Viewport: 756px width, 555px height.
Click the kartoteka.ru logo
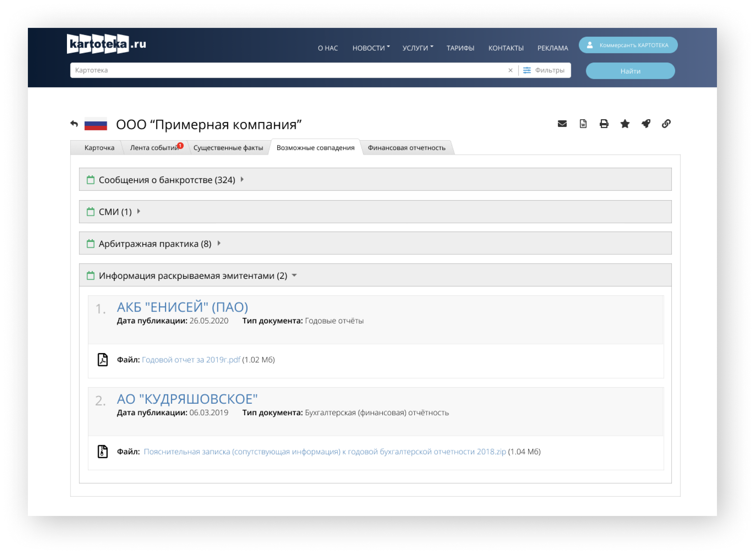coord(106,44)
